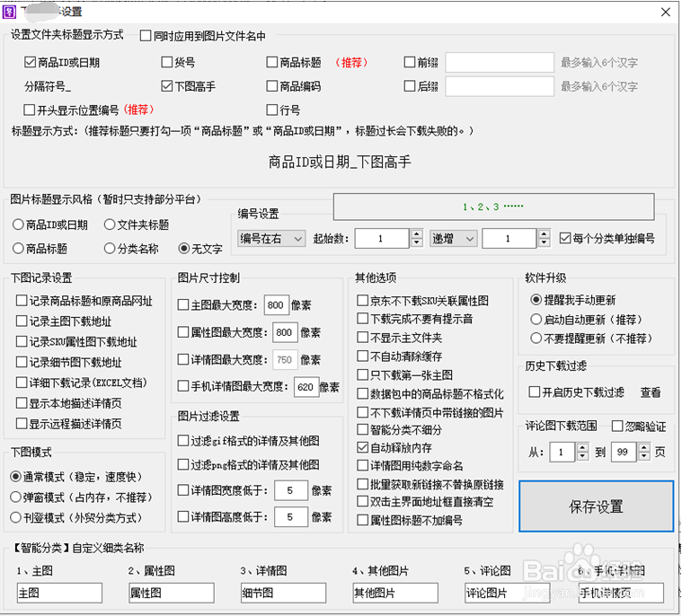The image size is (682, 616).
Task: Click the 属性图最大宽度 800 field
Action: (x=286, y=332)
